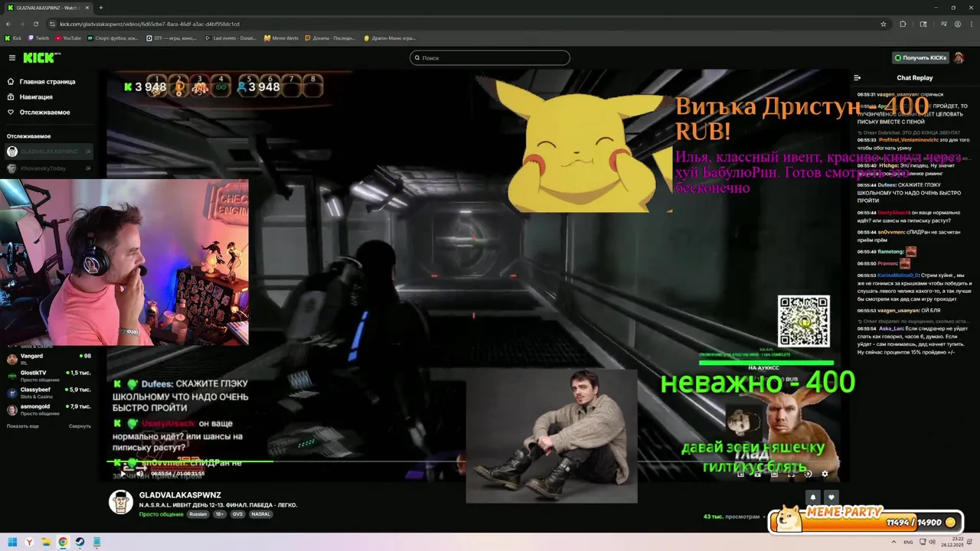Click the 18+ tag
980x551 pixels.
(x=219, y=514)
